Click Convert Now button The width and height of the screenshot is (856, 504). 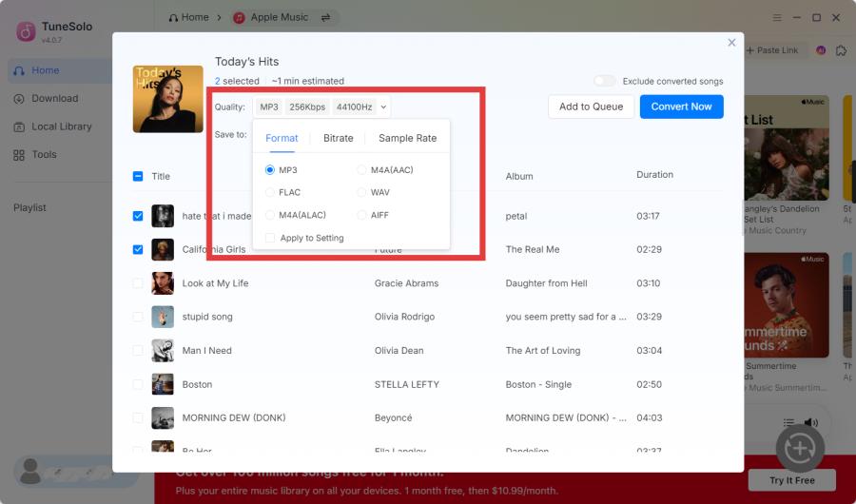[x=681, y=107]
